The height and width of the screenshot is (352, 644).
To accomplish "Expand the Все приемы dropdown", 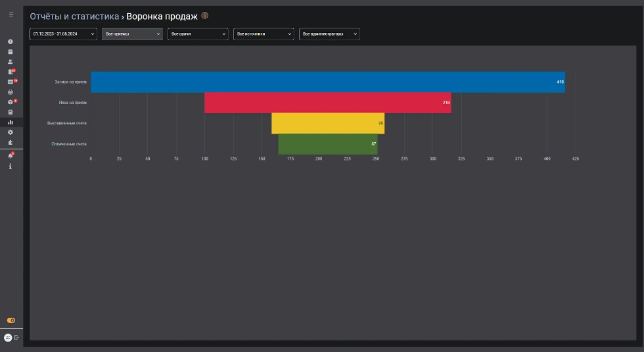I will (131, 34).
